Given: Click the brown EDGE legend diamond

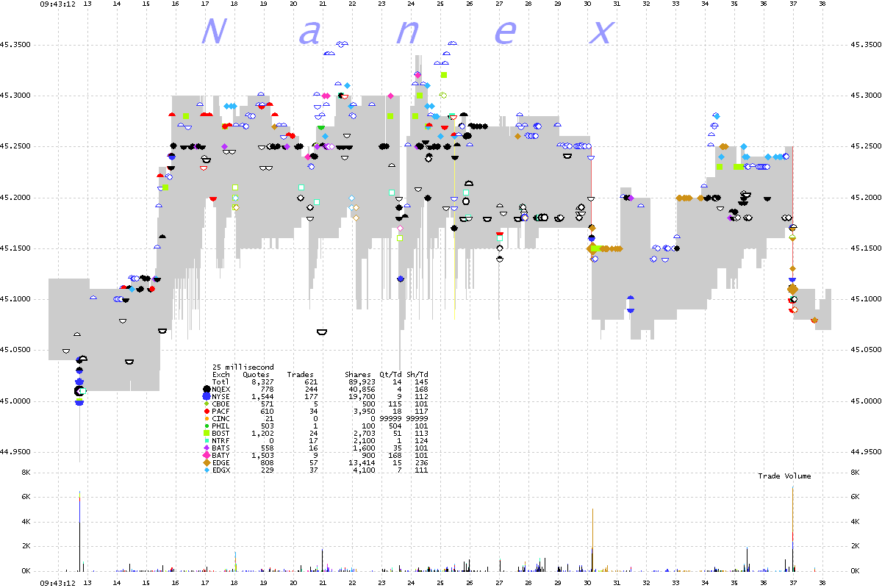Looking at the screenshot, I should pos(207,462).
